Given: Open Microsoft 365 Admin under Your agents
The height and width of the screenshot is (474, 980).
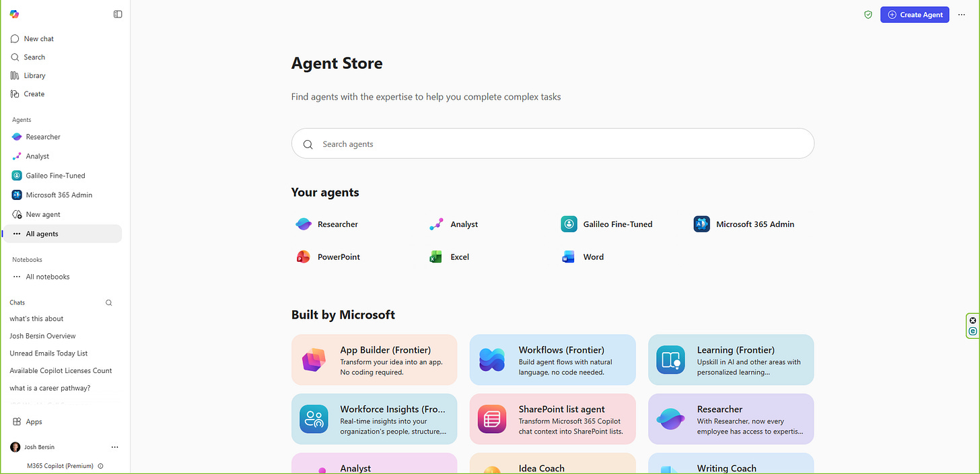Looking at the screenshot, I should tap(744, 224).
